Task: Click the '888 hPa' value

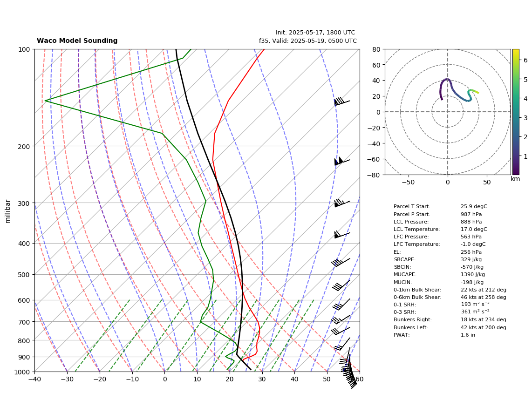Action: pyautogui.click(x=471, y=222)
